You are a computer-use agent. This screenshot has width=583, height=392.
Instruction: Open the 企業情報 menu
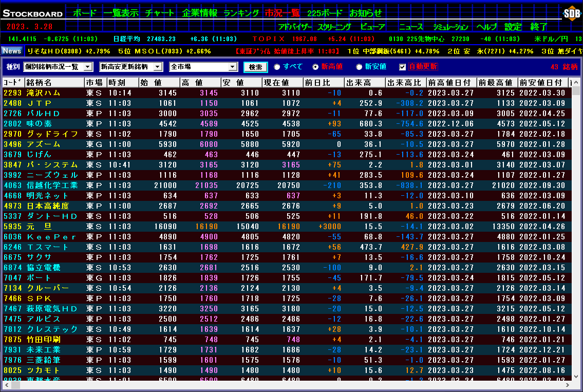200,13
